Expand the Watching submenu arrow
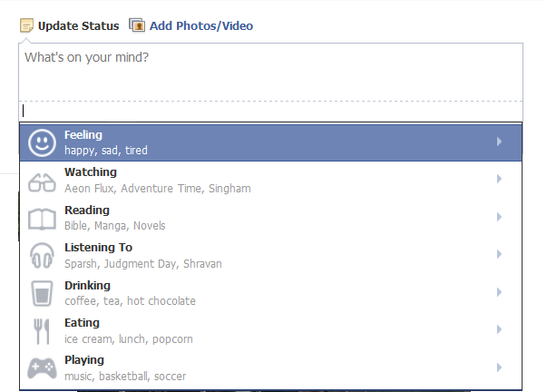 (499, 179)
